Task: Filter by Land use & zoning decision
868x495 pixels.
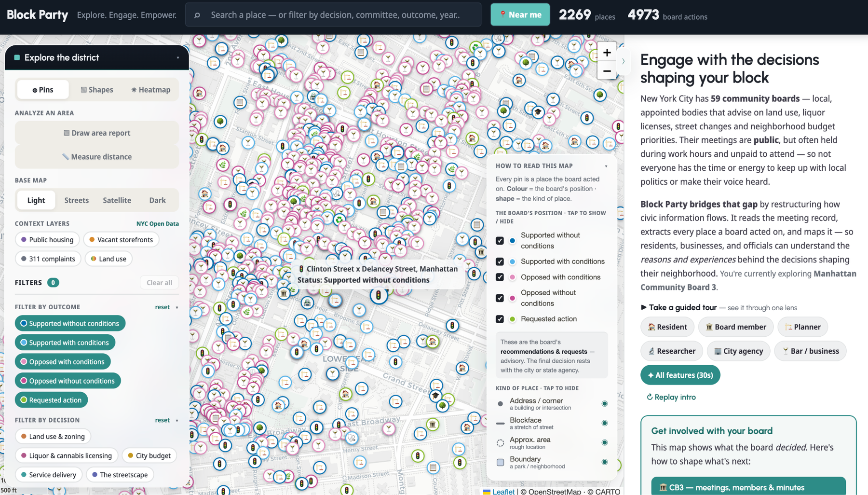Action: [x=53, y=437]
